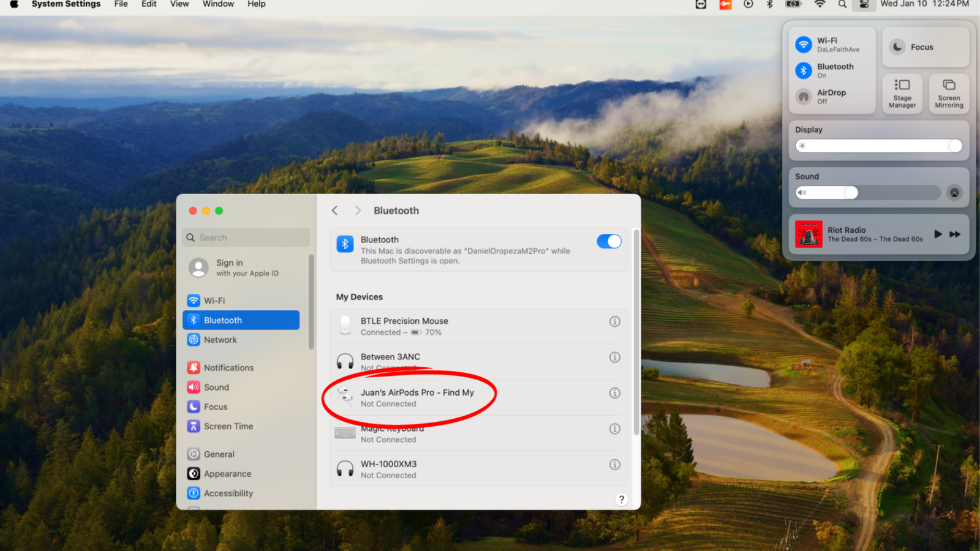Open the Edit menu

pos(149,4)
